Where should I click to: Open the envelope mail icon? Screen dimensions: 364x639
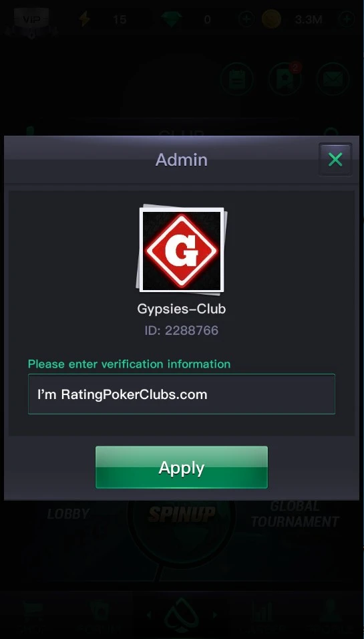(333, 79)
